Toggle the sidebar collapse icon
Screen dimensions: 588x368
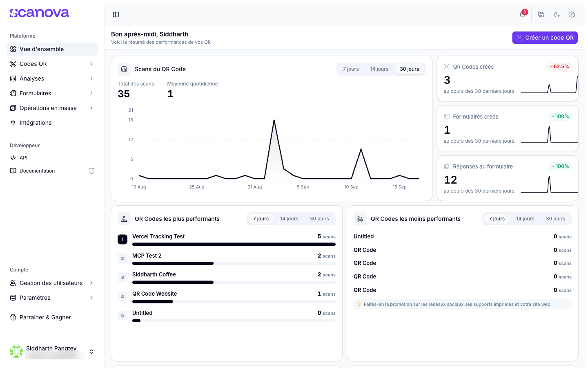tap(116, 15)
